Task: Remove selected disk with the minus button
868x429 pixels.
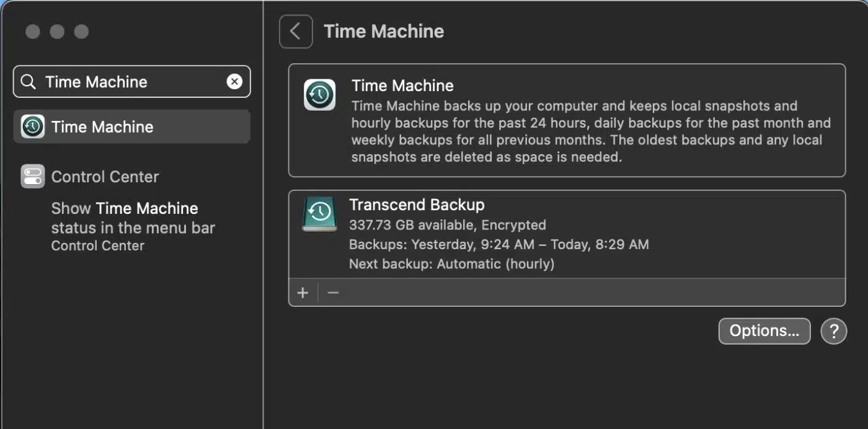Action: tap(334, 293)
